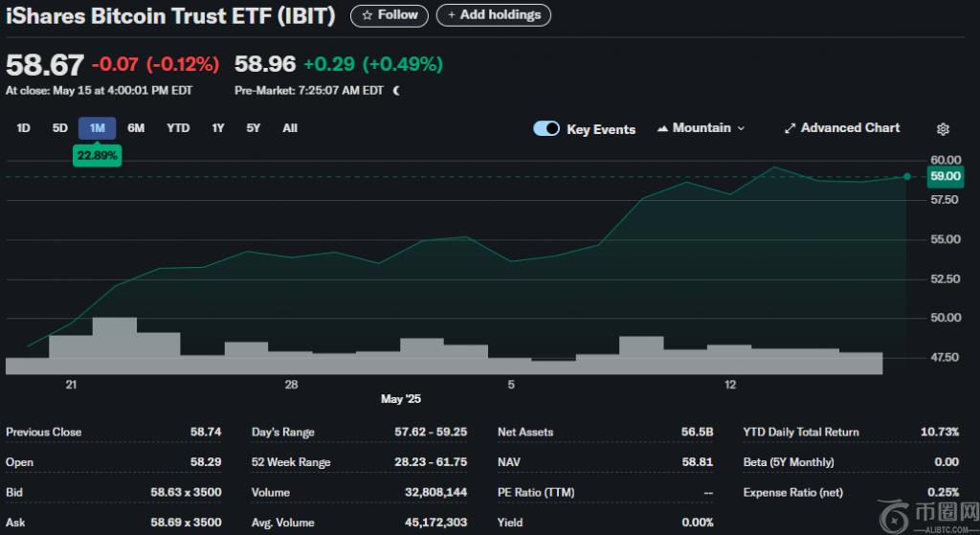Click the tallest volume bar on chart
The image size is (980, 535).
[x=114, y=345]
